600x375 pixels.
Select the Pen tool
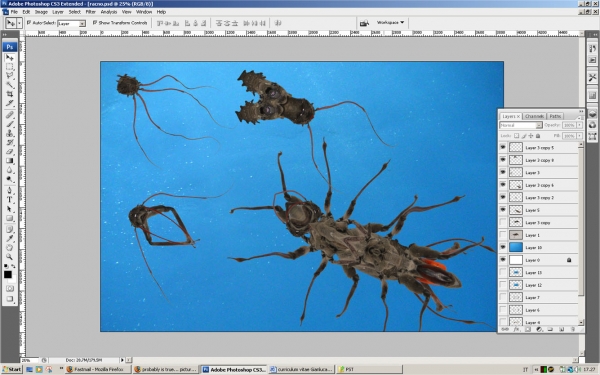pos(10,191)
